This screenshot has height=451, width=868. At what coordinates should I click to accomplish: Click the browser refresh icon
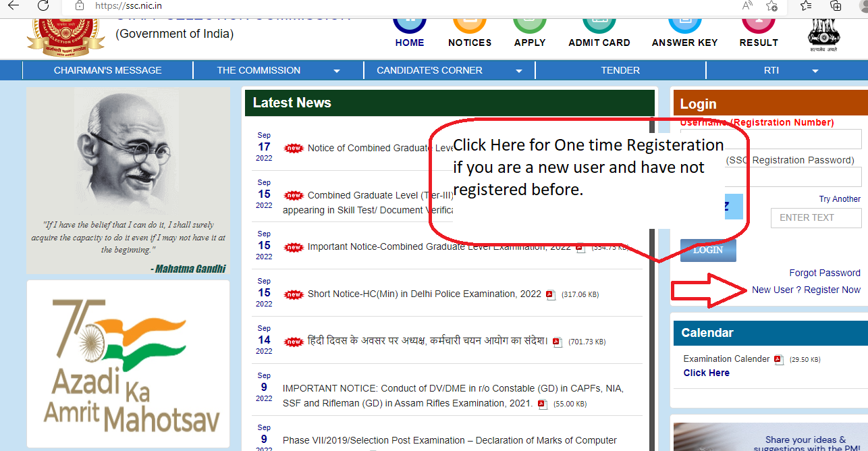[x=43, y=6]
